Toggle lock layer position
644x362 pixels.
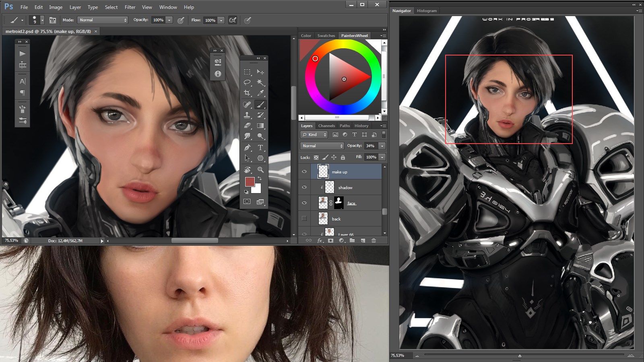pos(334,157)
